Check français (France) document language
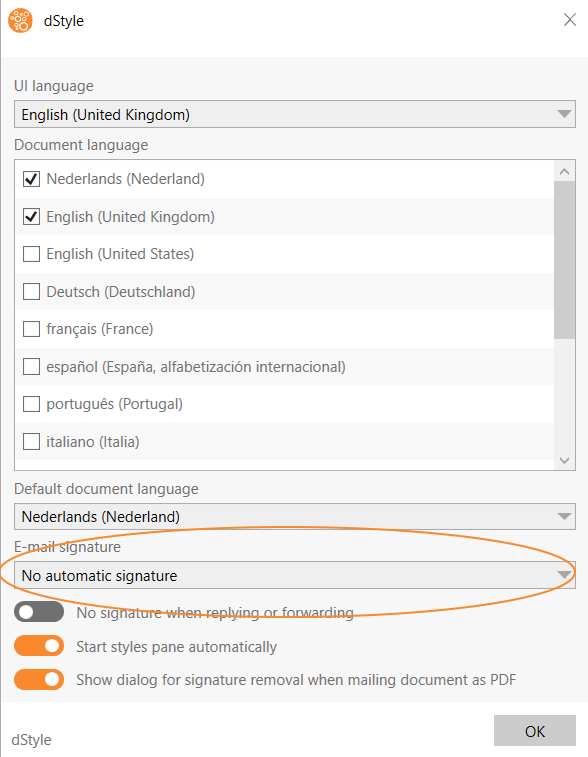588x757 pixels. [x=31, y=329]
